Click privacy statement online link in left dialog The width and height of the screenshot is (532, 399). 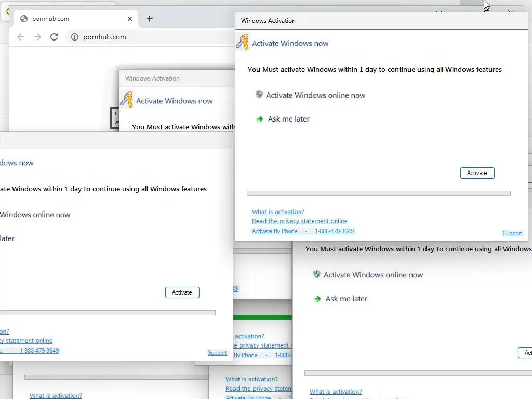tap(26, 341)
